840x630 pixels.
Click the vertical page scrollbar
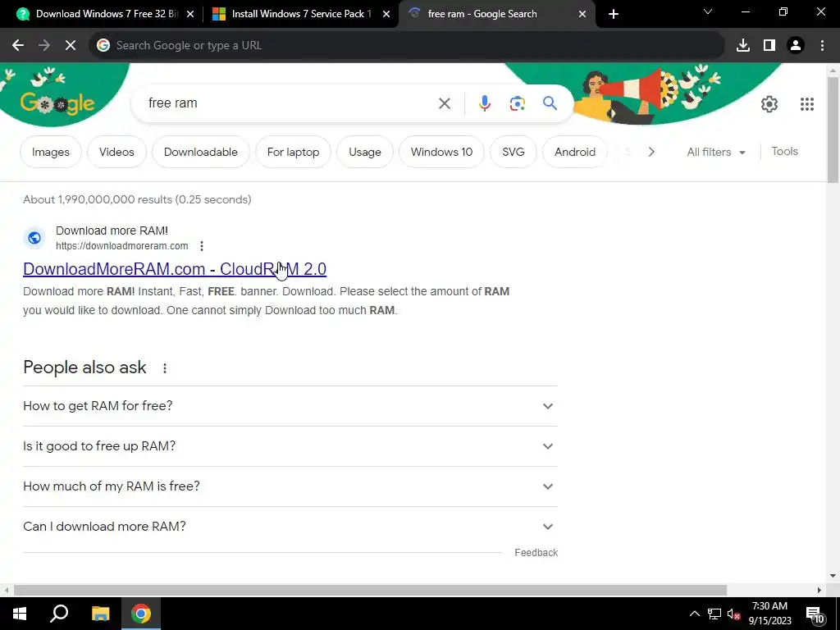coord(833,130)
